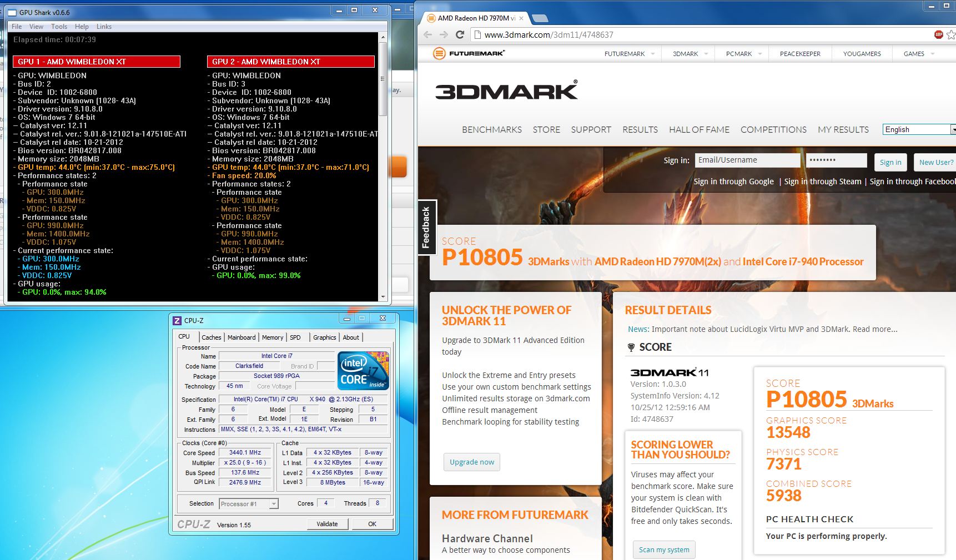
Task: Click Validate button in CPU-Z
Action: click(327, 524)
